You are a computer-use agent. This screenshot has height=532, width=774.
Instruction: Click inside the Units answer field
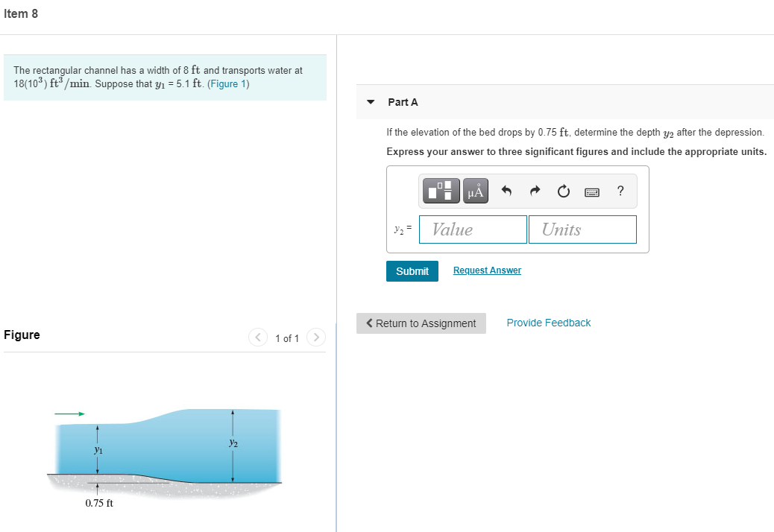pyautogui.click(x=582, y=229)
